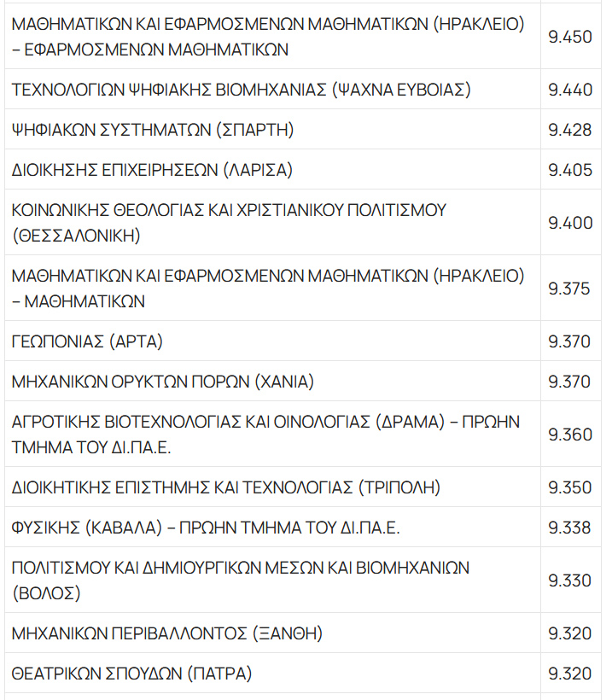Select the 9.405 score value
This screenshot has width=612, height=700.
(x=570, y=170)
